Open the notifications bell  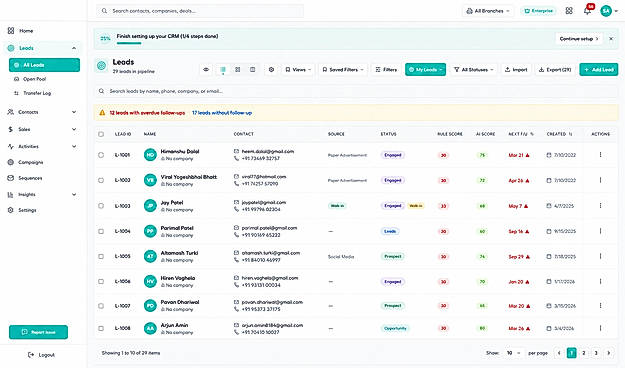pyautogui.click(x=588, y=11)
